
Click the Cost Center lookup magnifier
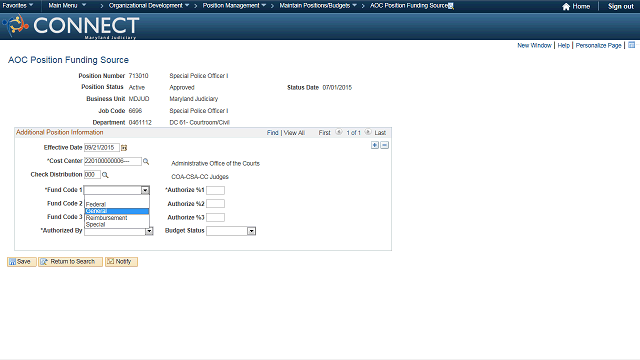pyautogui.click(x=146, y=162)
